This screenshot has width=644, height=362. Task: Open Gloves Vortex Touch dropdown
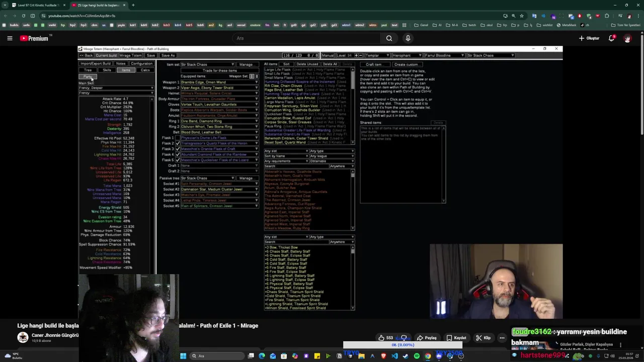(x=220, y=104)
